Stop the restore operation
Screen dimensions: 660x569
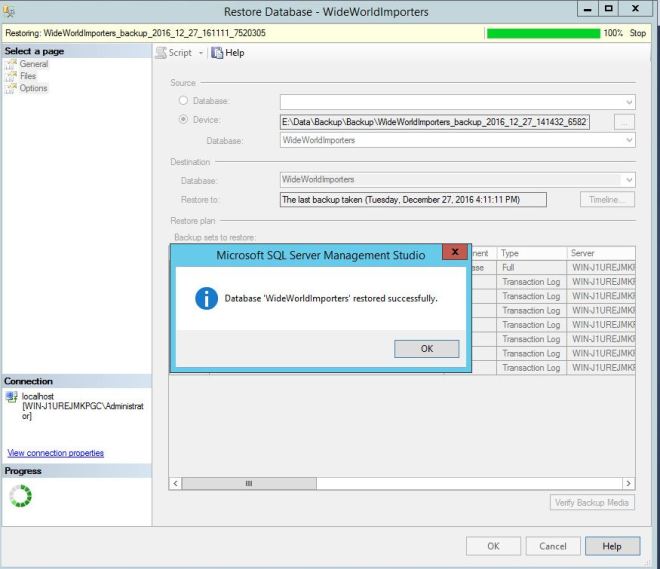(638, 33)
